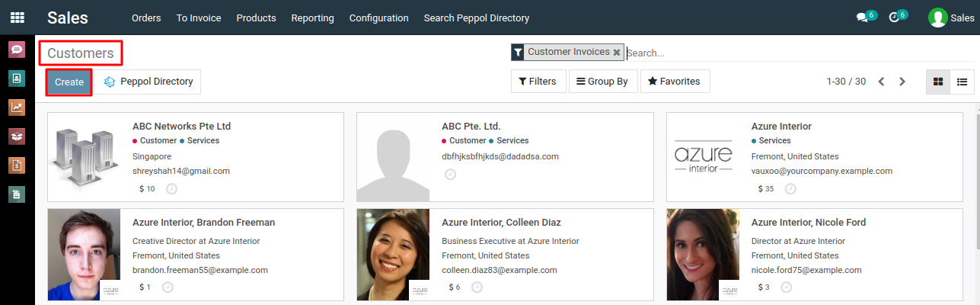Screen dimensions: 980x305
Task: Open the apps grid menu
Action: (17, 18)
